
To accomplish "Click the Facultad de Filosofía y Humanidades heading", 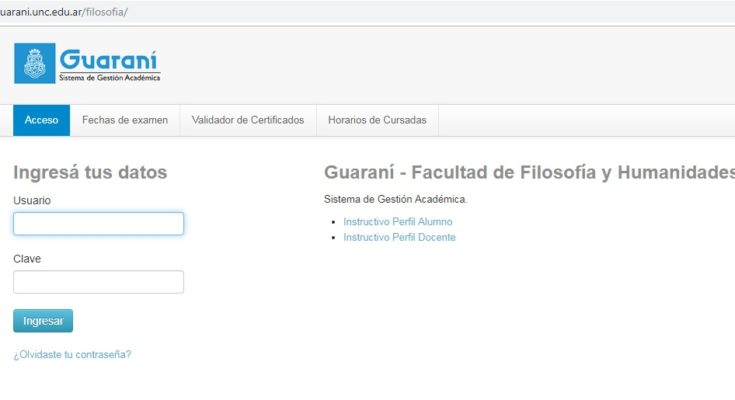I will (x=529, y=172).
